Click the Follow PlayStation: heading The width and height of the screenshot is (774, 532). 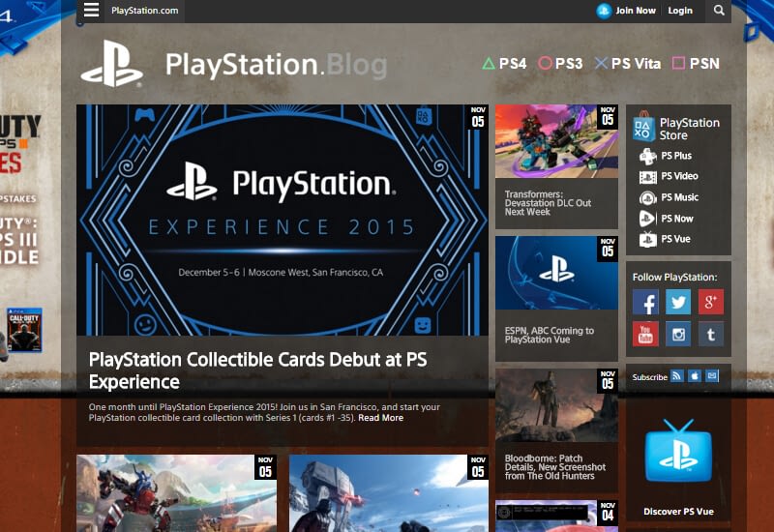[x=674, y=278]
